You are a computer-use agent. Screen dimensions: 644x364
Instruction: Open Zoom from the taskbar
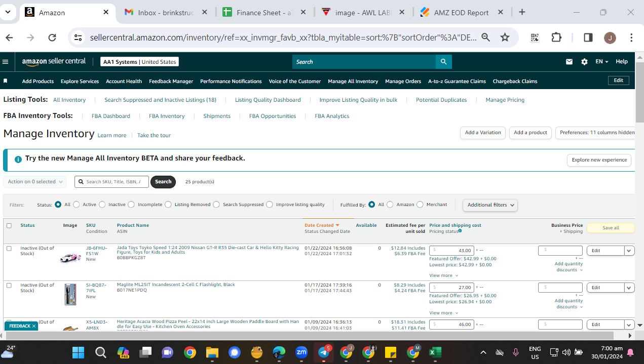coord(301,352)
